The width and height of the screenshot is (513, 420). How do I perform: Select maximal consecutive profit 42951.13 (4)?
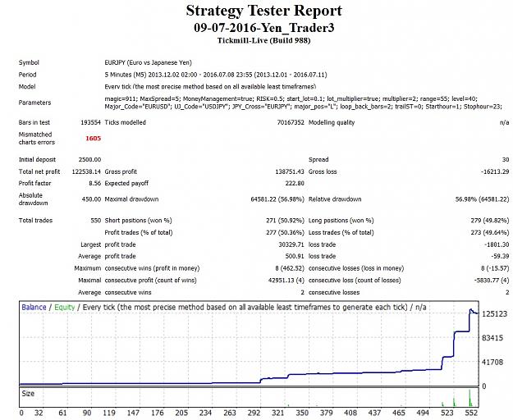286,281
